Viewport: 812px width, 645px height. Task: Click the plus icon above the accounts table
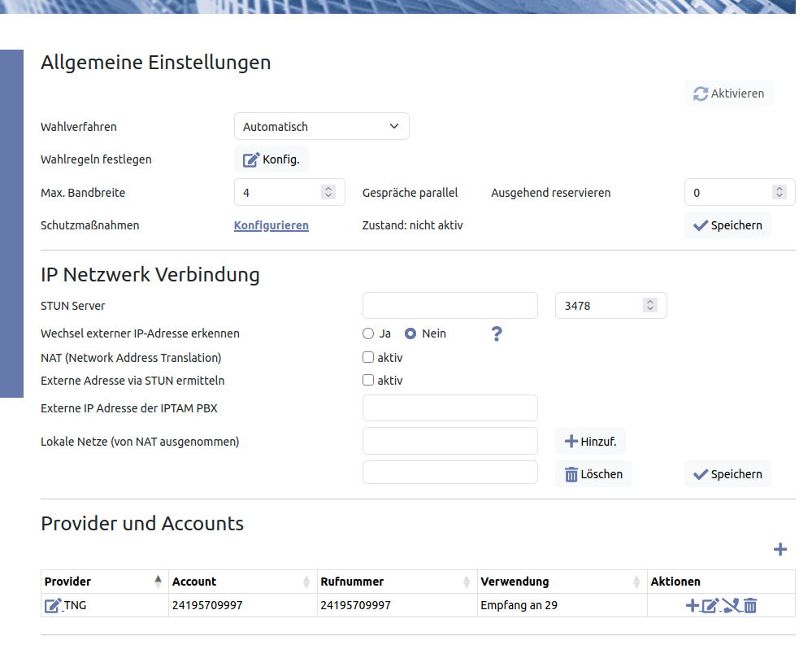[x=779, y=550]
